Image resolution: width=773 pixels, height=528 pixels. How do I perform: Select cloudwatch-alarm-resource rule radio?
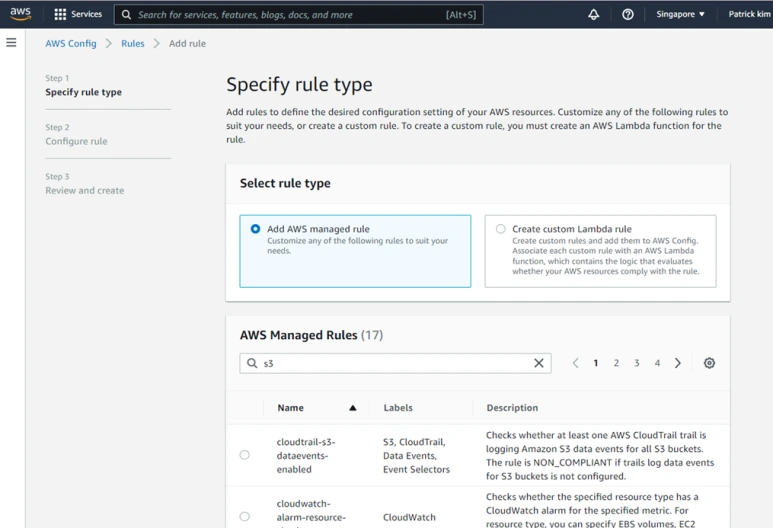245,516
